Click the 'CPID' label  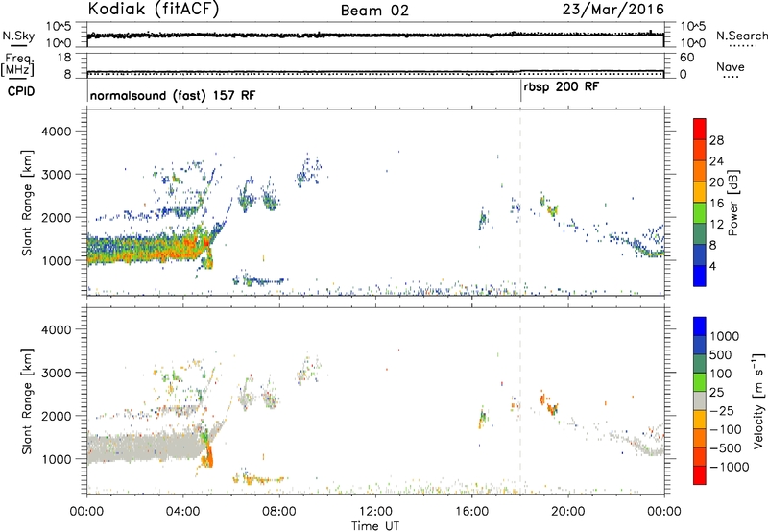pyautogui.click(x=21, y=91)
